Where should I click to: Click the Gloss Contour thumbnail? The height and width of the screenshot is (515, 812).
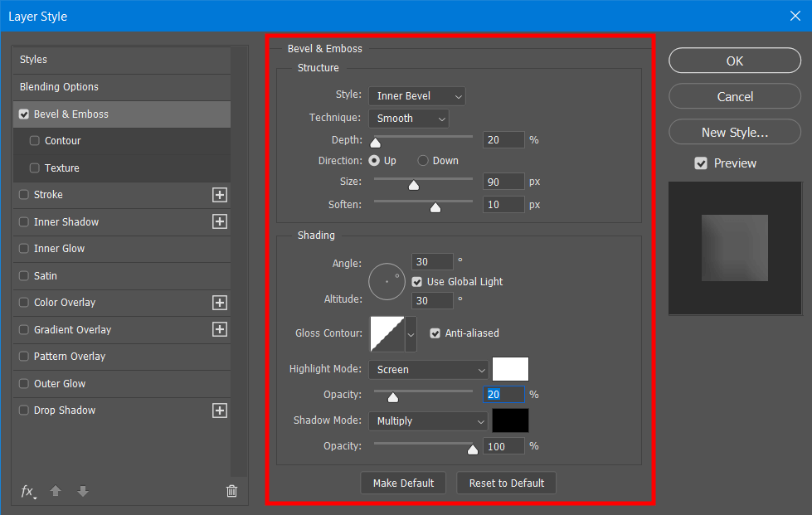387,334
